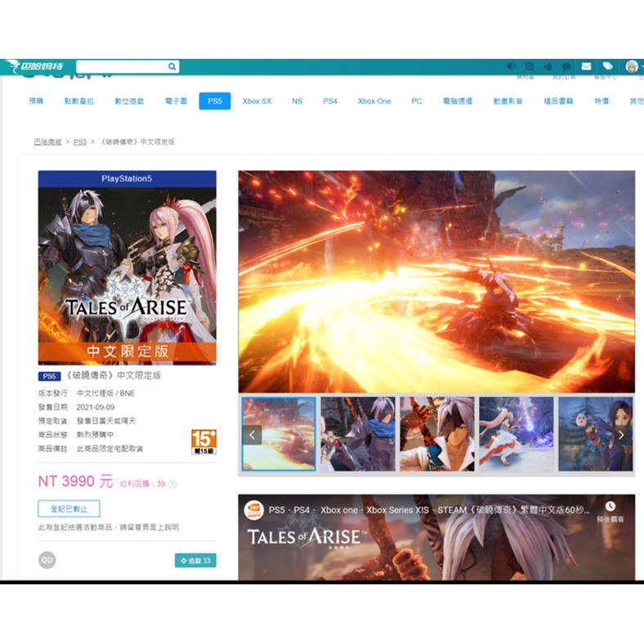
Task: Copy link with the chain icon
Action: tap(47, 560)
